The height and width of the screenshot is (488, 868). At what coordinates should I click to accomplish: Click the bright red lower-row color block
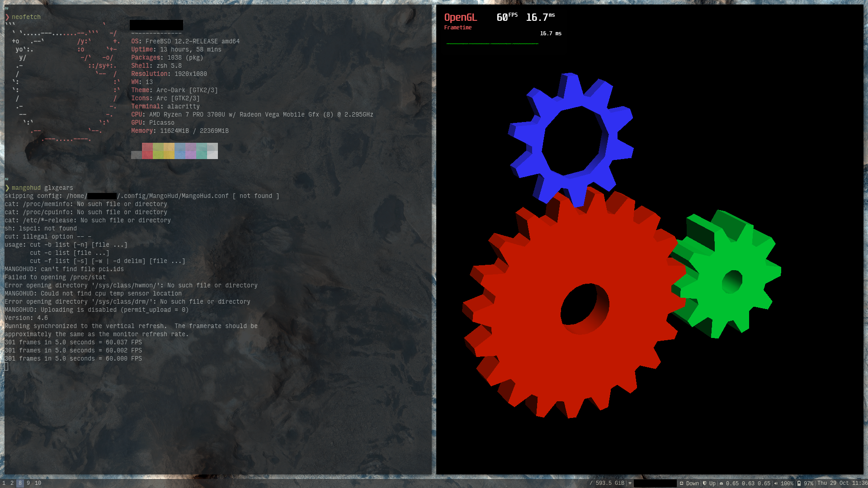pyautogui.click(x=147, y=155)
